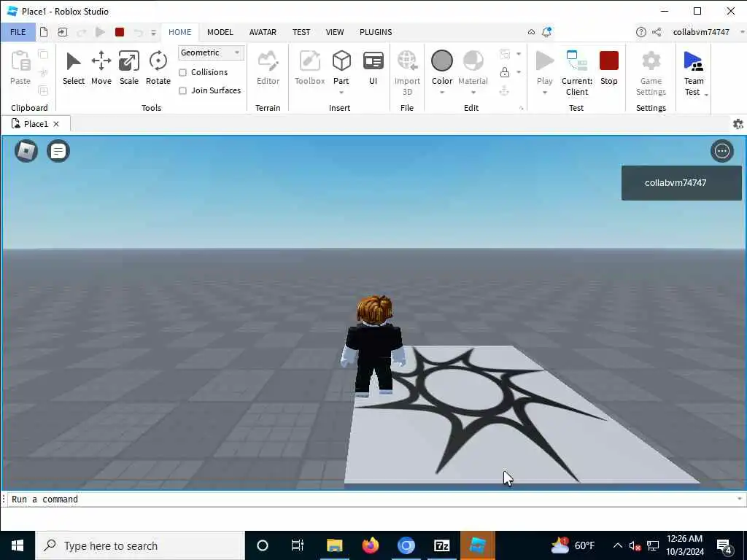Expand the Material dropdown arrow

473,93
